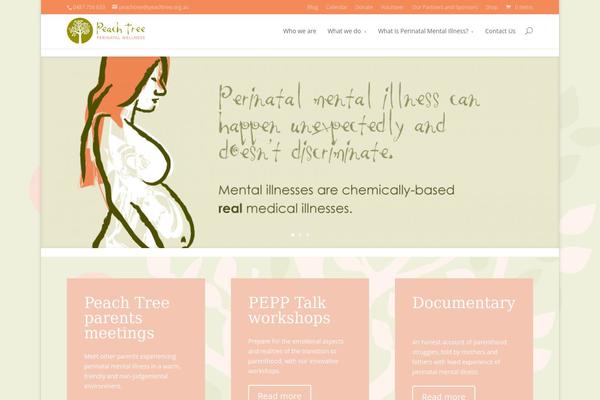Select the third slider dot

308,235
